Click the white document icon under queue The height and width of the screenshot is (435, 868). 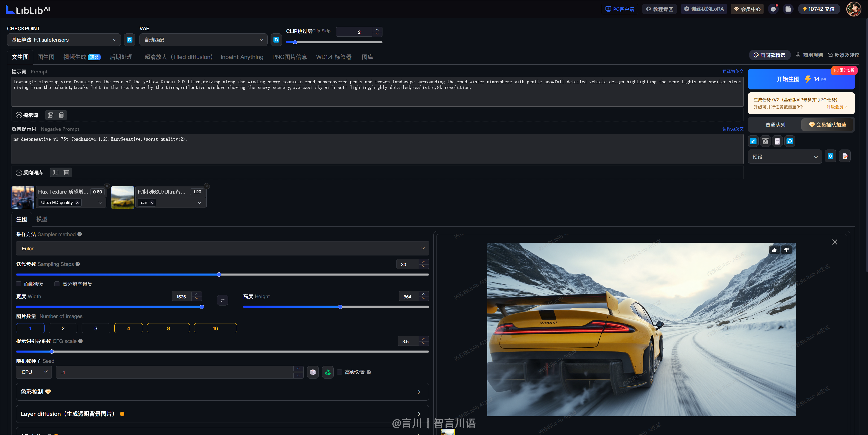point(777,141)
